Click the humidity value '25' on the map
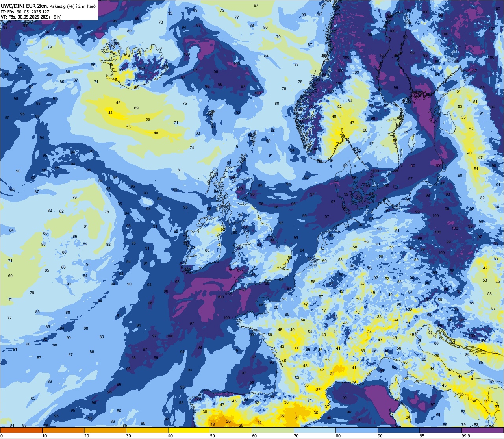 pos(241,425)
